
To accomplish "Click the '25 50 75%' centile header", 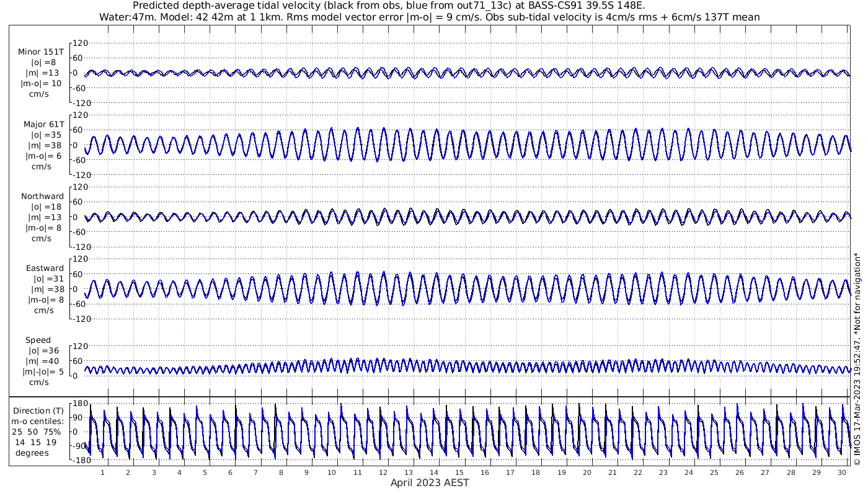I will (37, 432).
